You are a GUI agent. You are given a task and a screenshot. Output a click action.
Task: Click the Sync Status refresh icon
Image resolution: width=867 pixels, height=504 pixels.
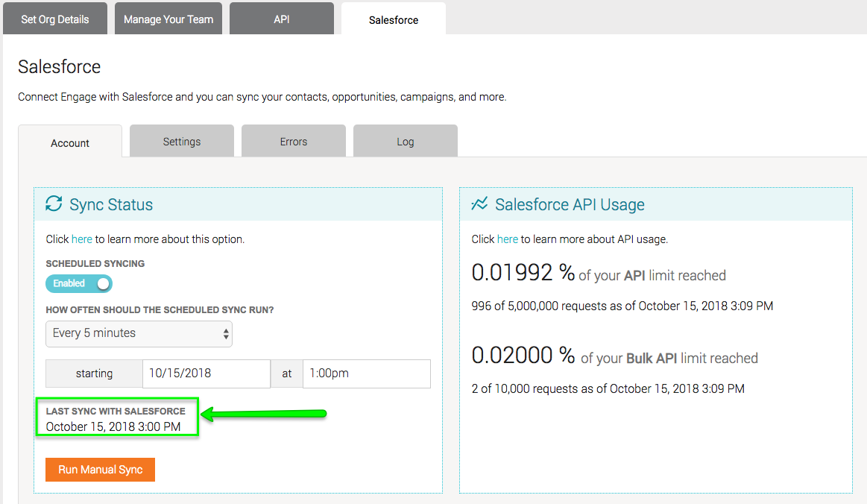click(54, 204)
